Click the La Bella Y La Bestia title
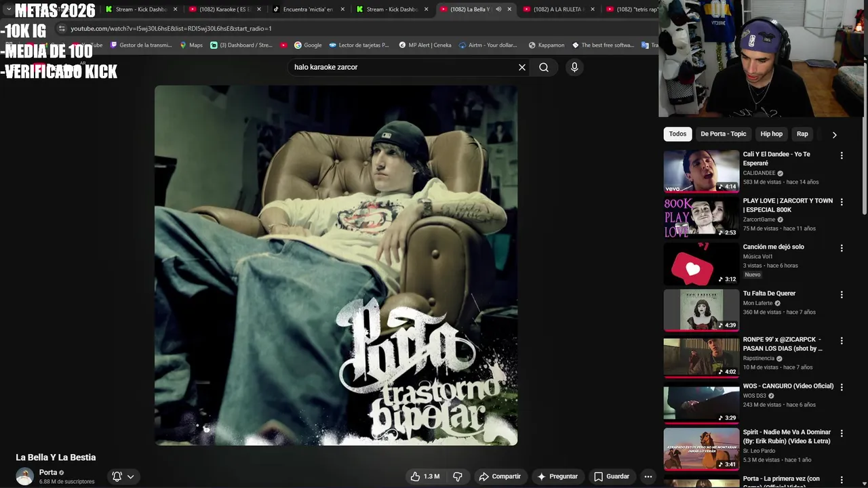 pos(56,457)
